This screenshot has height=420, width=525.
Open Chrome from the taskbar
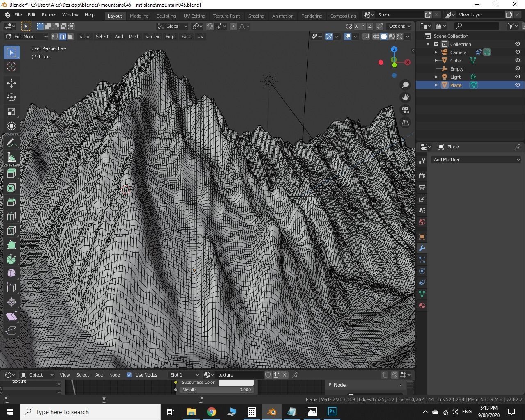coord(211,412)
